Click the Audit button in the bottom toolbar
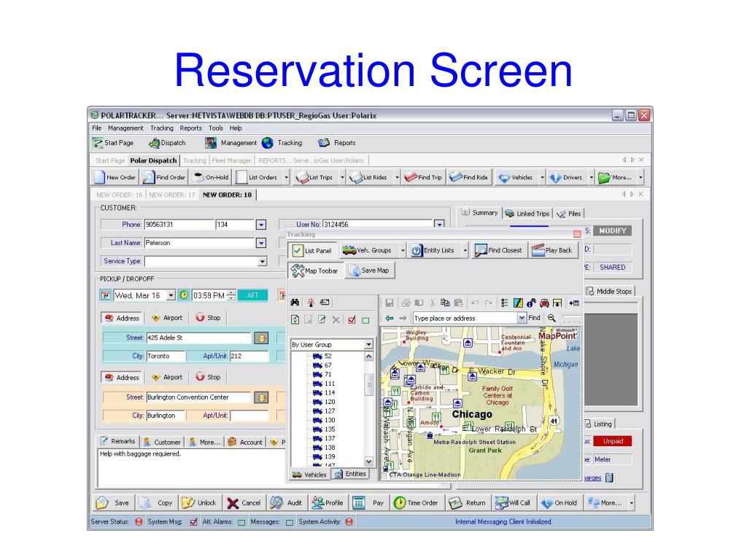Image resolution: width=747 pixels, height=560 pixels. point(287,503)
